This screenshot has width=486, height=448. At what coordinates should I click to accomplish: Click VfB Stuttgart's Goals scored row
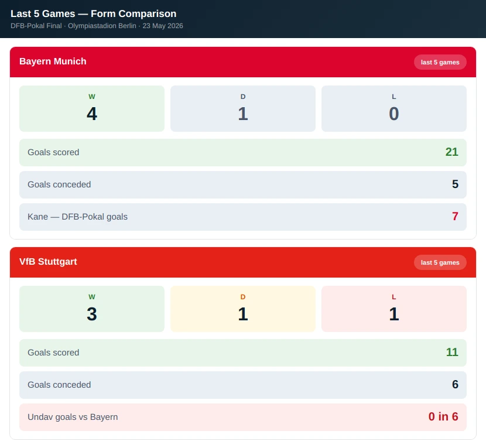point(243,353)
